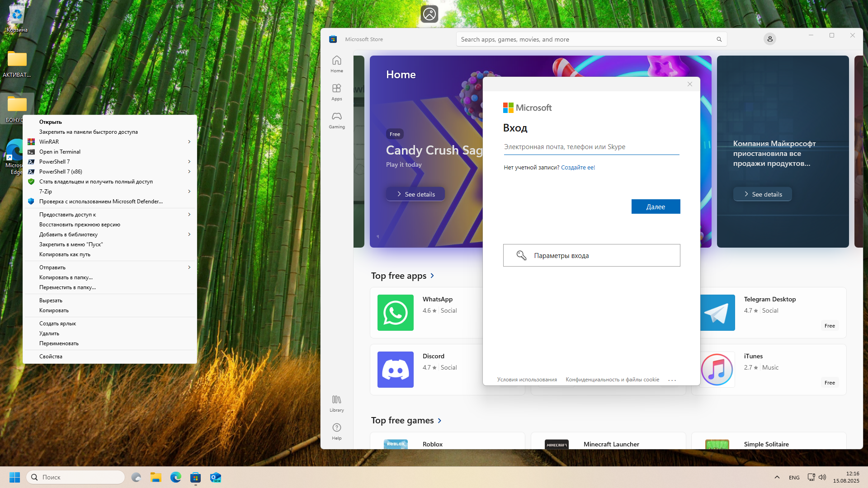
Task: Click See details on Компания Майкрософт banner
Action: click(x=763, y=194)
